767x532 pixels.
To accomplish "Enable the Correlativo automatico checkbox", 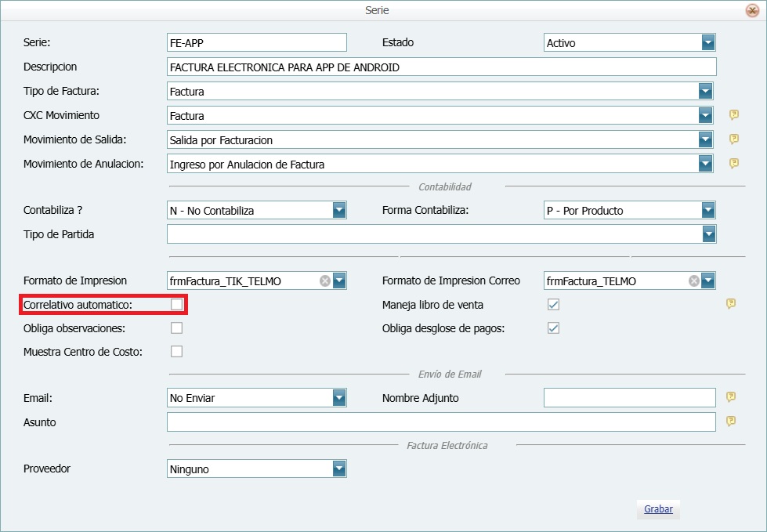I will (x=176, y=304).
